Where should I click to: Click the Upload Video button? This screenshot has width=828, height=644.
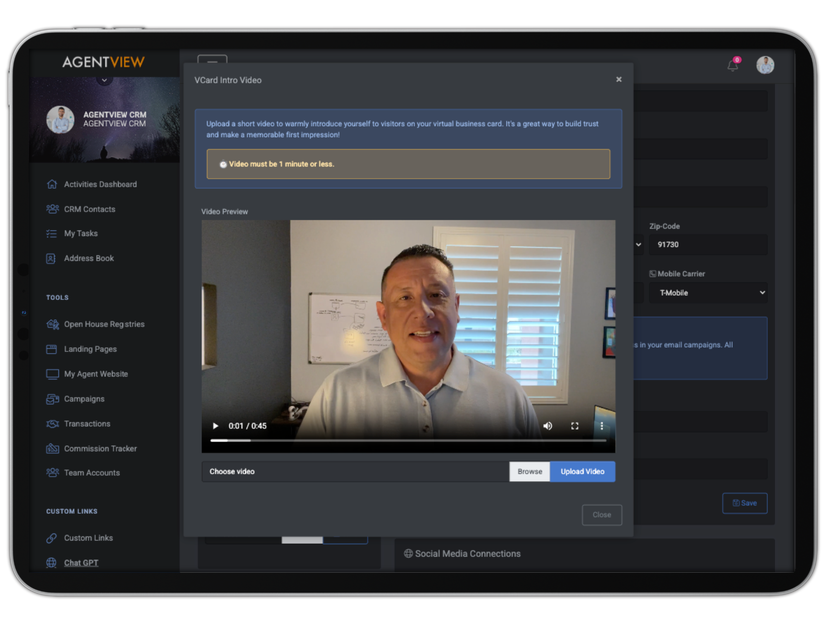pyautogui.click(x=582, y=471)
